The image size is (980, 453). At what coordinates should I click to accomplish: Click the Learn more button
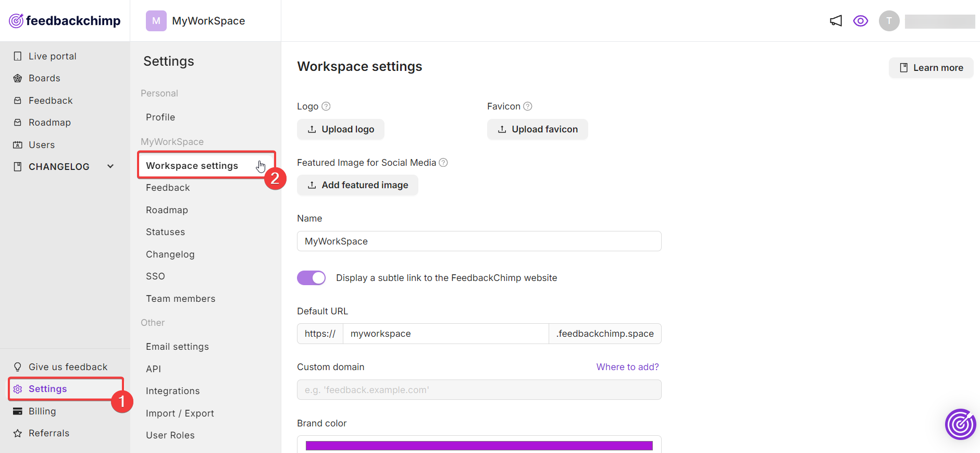coord(931,68)
